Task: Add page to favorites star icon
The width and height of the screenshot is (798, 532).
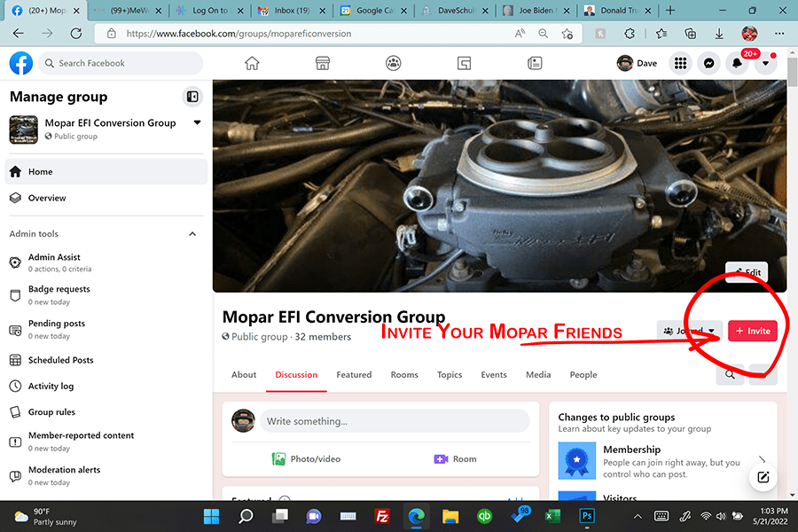Action: tap(567, 34)
